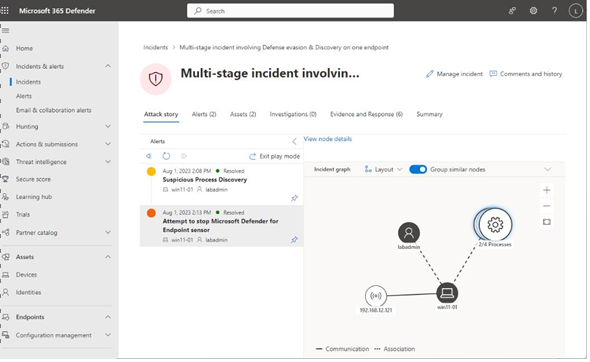
Task: Fit incident graph to screen icon
Action: point(547,222)
